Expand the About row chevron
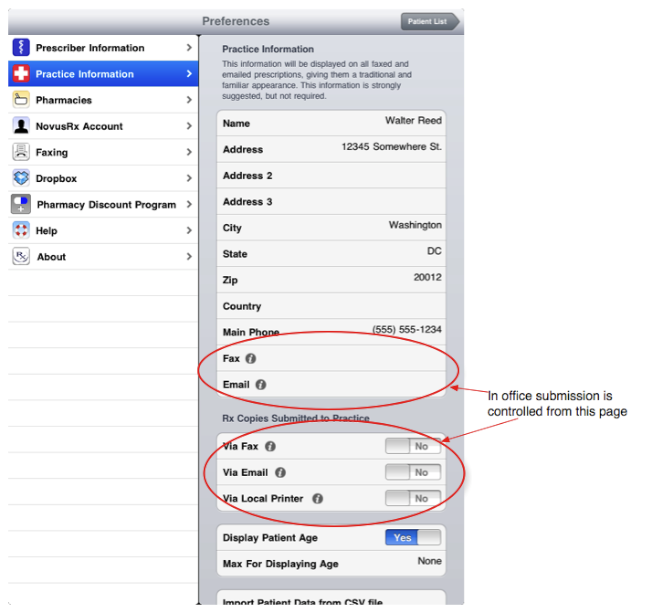 click(x=189, y=257)
